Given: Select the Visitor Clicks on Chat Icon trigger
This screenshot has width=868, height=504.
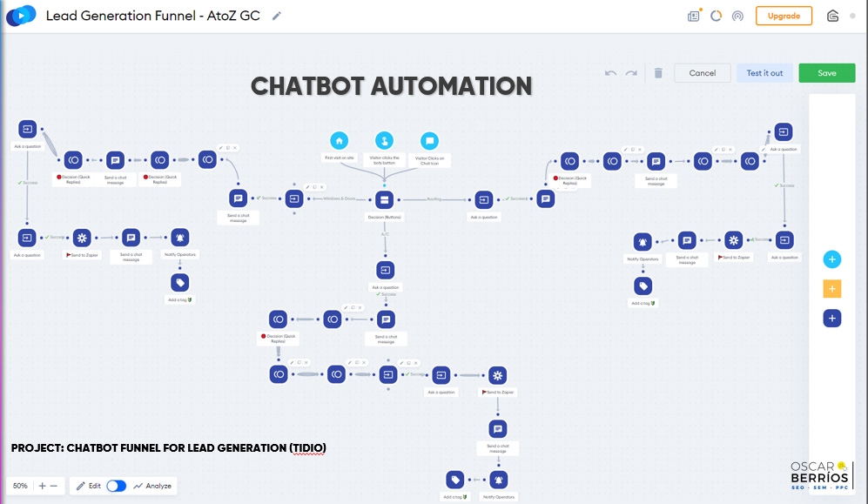Looking at the screenshot, I should point(429,140).
